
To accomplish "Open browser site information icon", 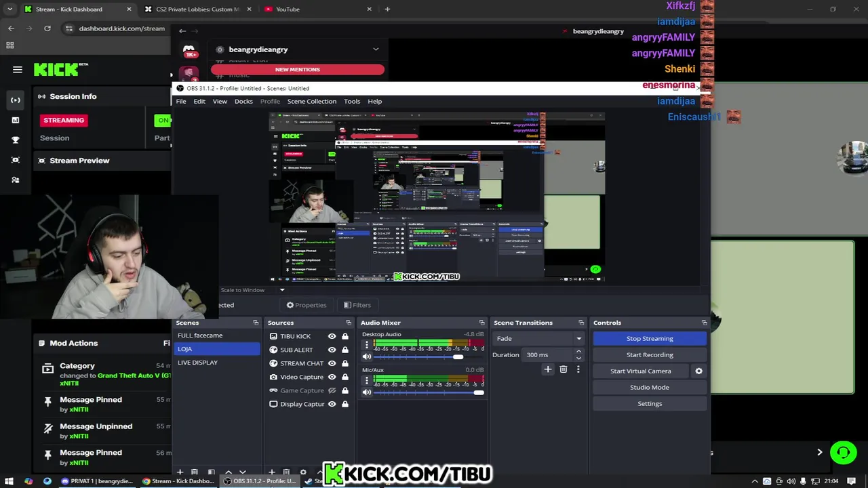I will pyautogui.click(x=69, y=28).
